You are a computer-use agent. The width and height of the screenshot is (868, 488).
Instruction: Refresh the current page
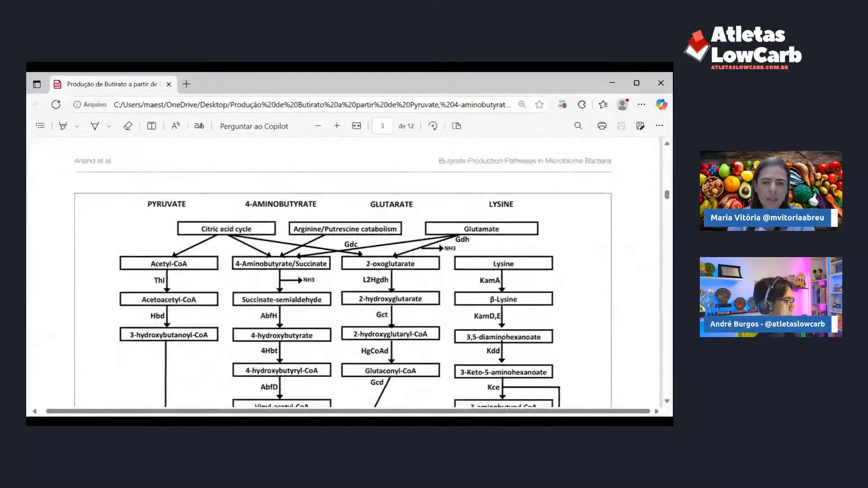pos(56,105)
